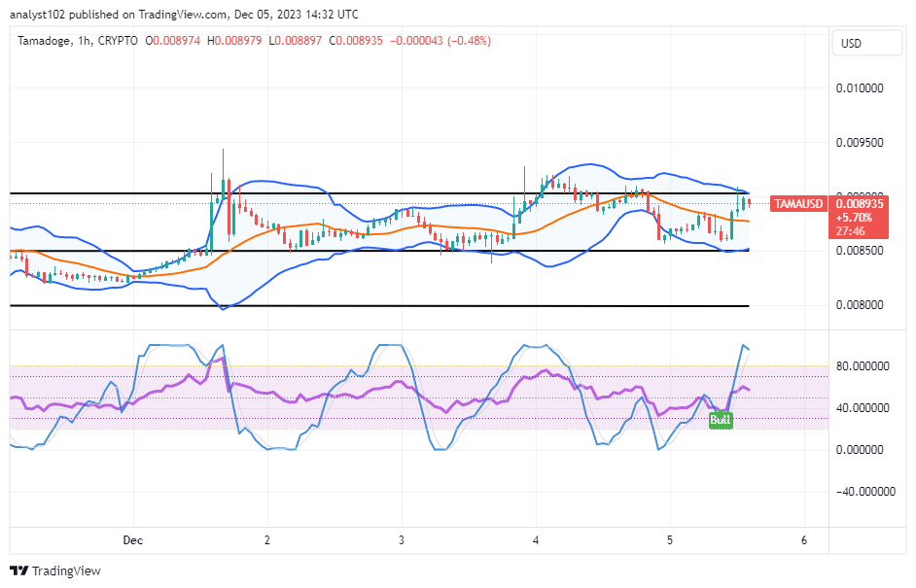Click the −40.000000 oscillator axis label
Screen dimensions: 916x588
pyautogui.click(x=865, y=492)
